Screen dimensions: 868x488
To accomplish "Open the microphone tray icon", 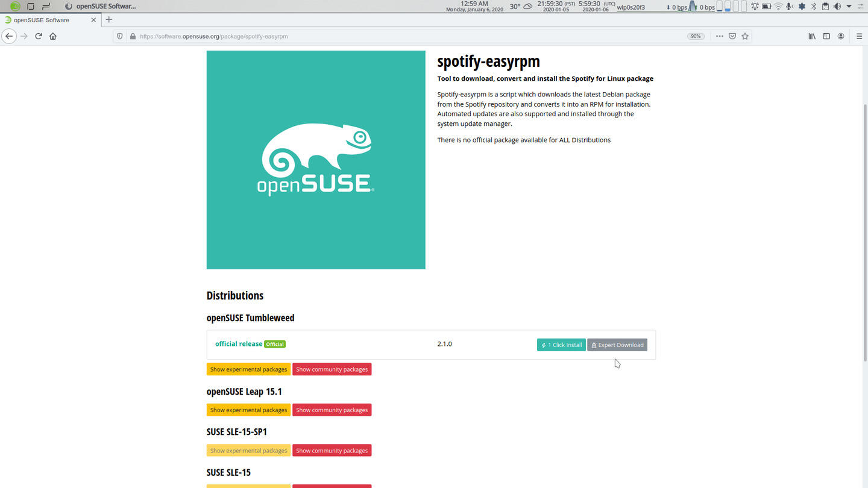I will coord(790,6).
